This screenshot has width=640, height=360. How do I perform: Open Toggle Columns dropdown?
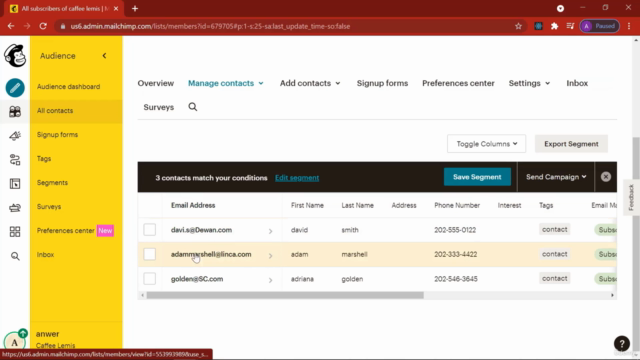(487, 144)
